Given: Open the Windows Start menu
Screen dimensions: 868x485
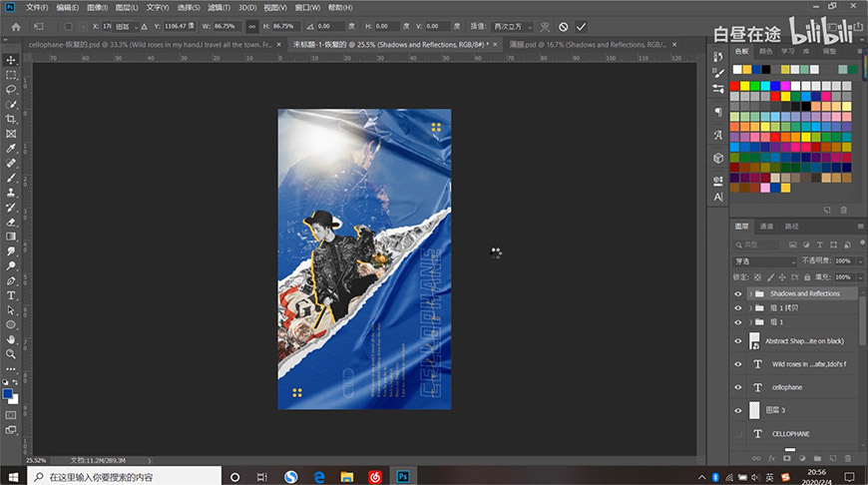Looking at the screenshot, I should 13,477.
